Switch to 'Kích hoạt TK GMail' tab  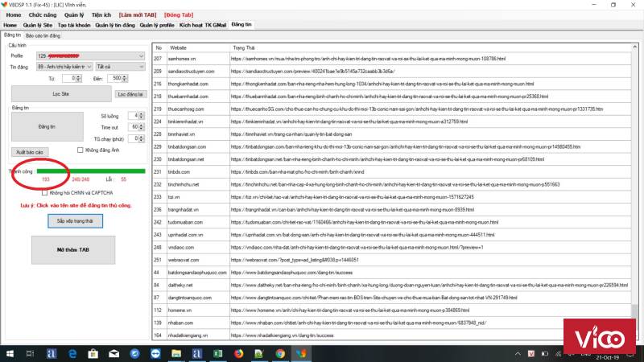203,25
